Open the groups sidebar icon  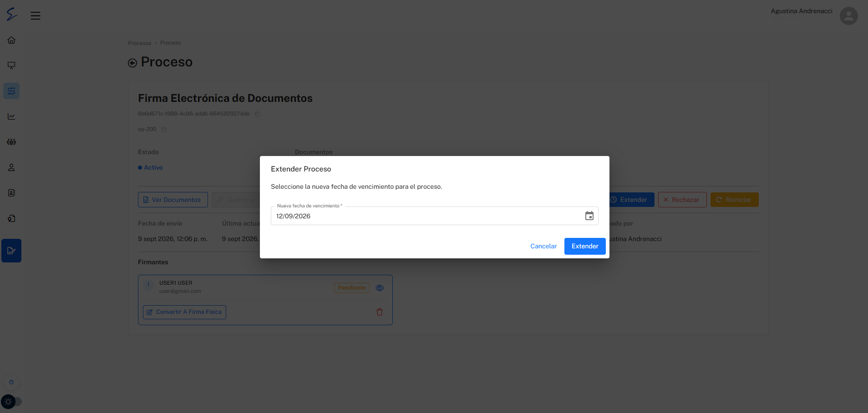[11, 142]
